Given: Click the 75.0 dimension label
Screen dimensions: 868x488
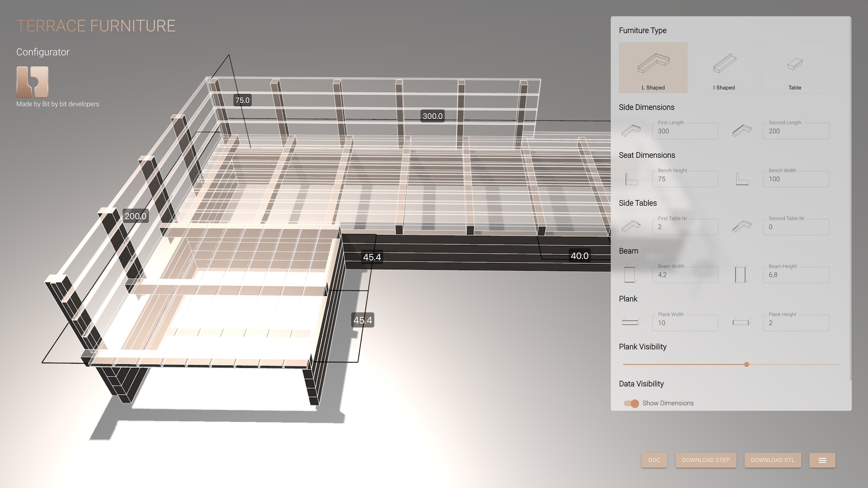Looking at the screenshot, I should (x=242, y=100).
